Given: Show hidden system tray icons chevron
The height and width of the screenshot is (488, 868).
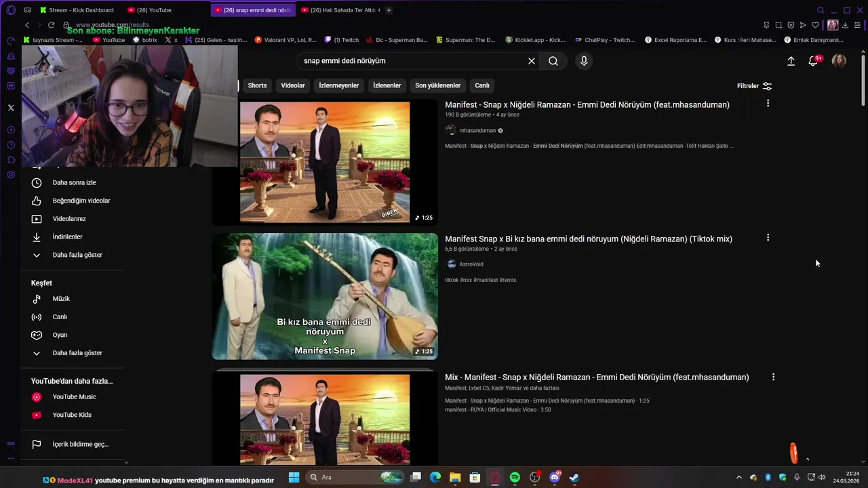Looking at the screenshot, I should [x=739, y=477].
